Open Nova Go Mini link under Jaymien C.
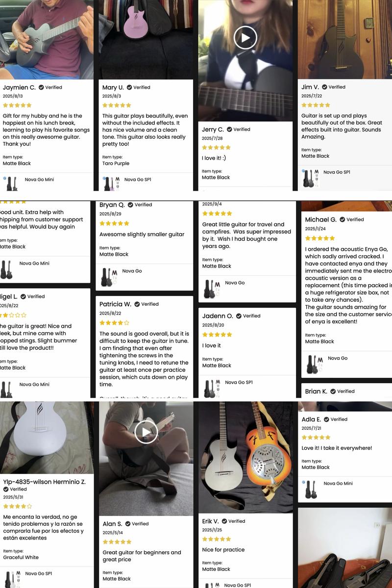 click(x=39, y=180)
